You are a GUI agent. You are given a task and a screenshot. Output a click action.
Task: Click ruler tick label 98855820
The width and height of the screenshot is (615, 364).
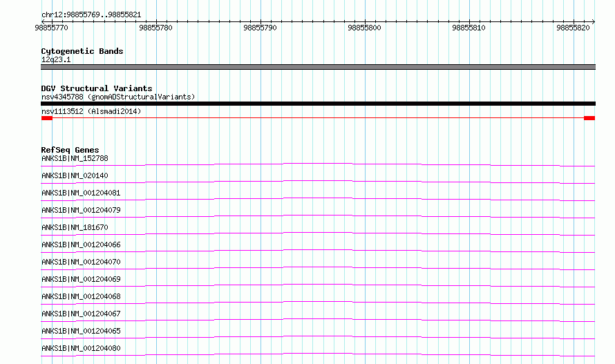pos(573,28)
